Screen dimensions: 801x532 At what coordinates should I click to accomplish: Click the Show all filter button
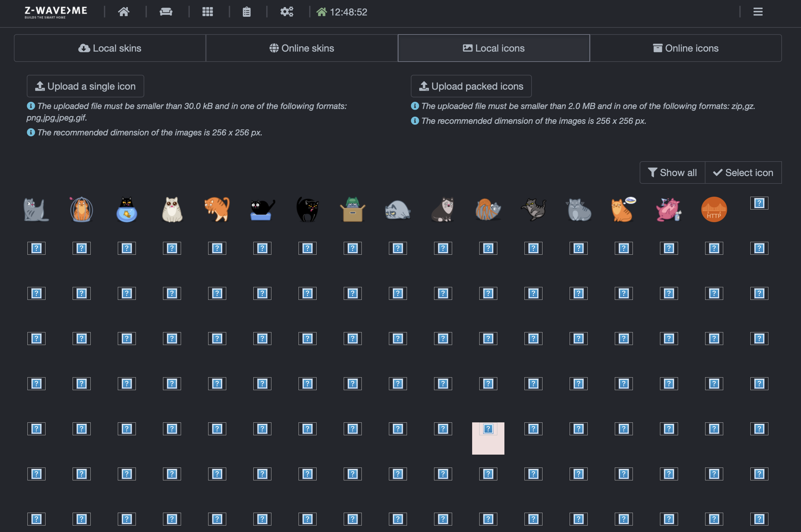(672, 173)
